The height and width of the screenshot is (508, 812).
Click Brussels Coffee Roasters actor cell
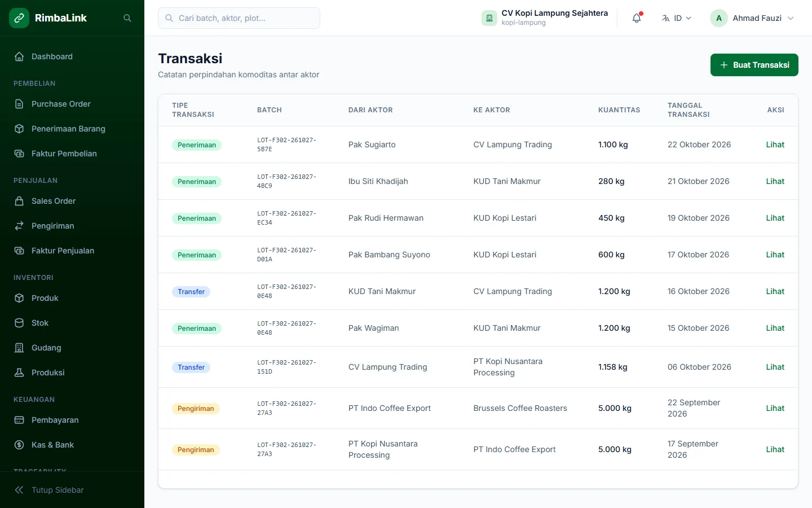pyautogui.click(x=520, y=408)
